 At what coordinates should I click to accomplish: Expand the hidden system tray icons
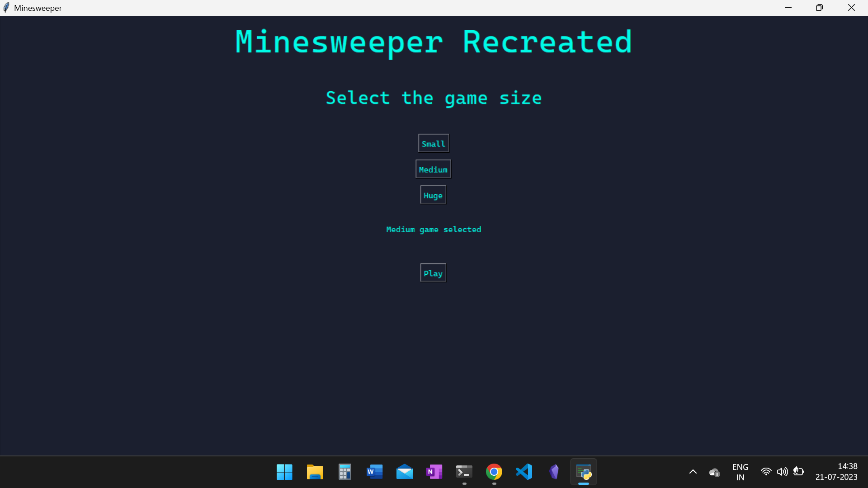coord(693,471)
